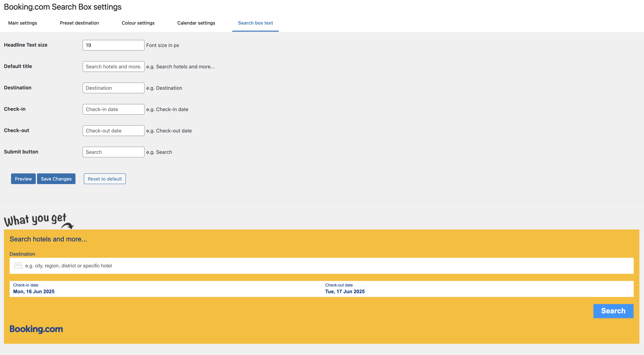Image resolution: width=644 pixels, height=355 pixels.
Task: Go to Calendar settings tab
Action: [x=196, y=23]
